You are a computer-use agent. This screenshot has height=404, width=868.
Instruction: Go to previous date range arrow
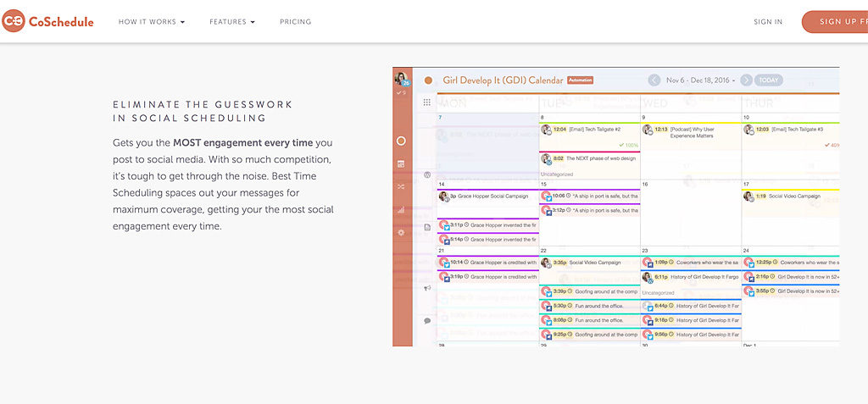point(654,80)
